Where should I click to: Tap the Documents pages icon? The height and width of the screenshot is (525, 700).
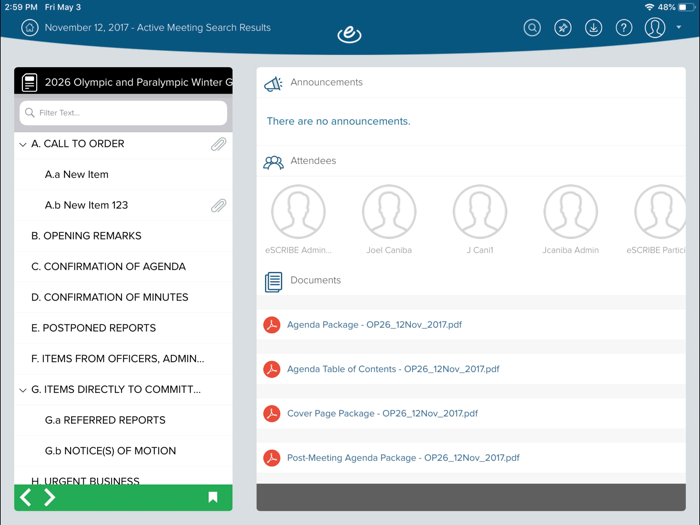[273, 282]
